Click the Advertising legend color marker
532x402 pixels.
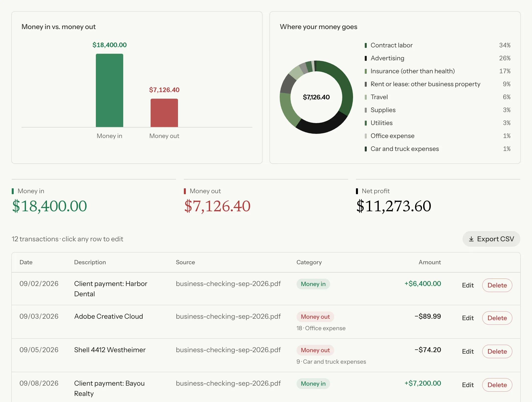click(366, 58)
